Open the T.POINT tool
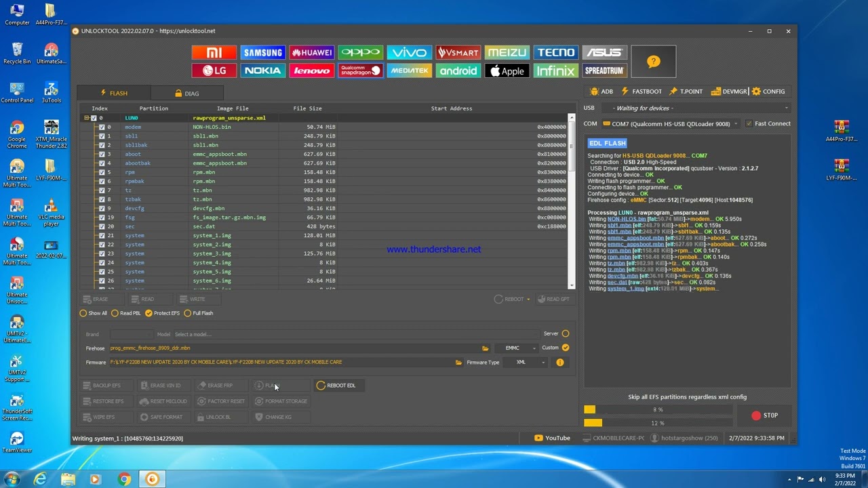This screenshot has height=488, width=868. click(x=686, y=91)
